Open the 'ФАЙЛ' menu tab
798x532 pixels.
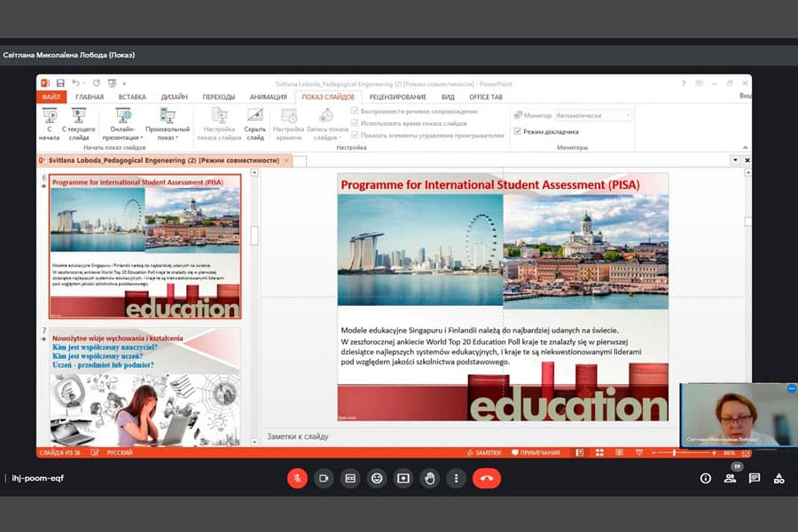[x=51, y=97]
